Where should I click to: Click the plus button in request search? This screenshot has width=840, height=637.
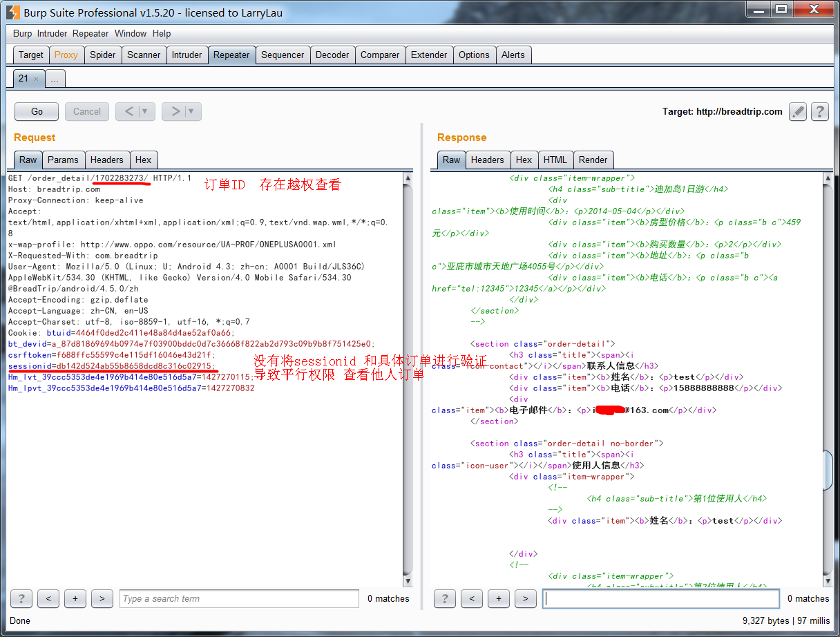75,598
